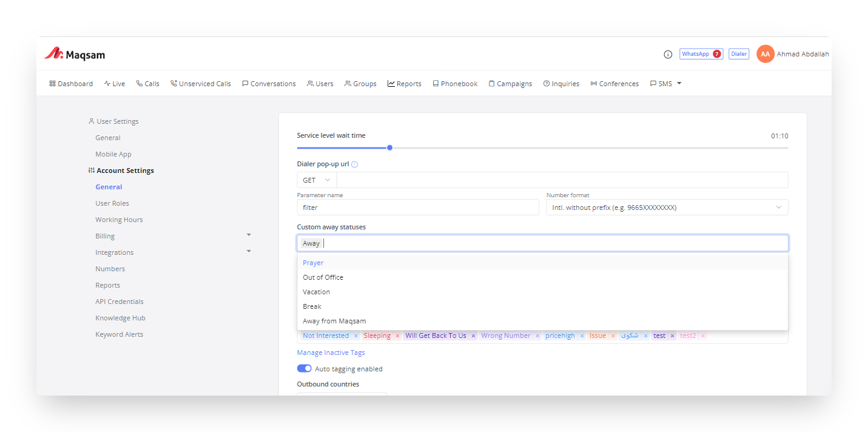Remove the test2 tag

[703, 336]
